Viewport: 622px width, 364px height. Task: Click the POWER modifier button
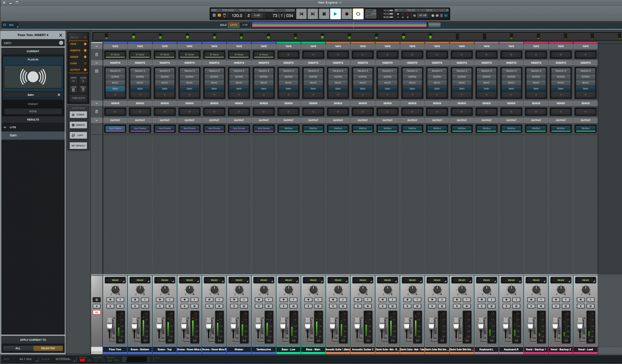(x=78, y=115)
